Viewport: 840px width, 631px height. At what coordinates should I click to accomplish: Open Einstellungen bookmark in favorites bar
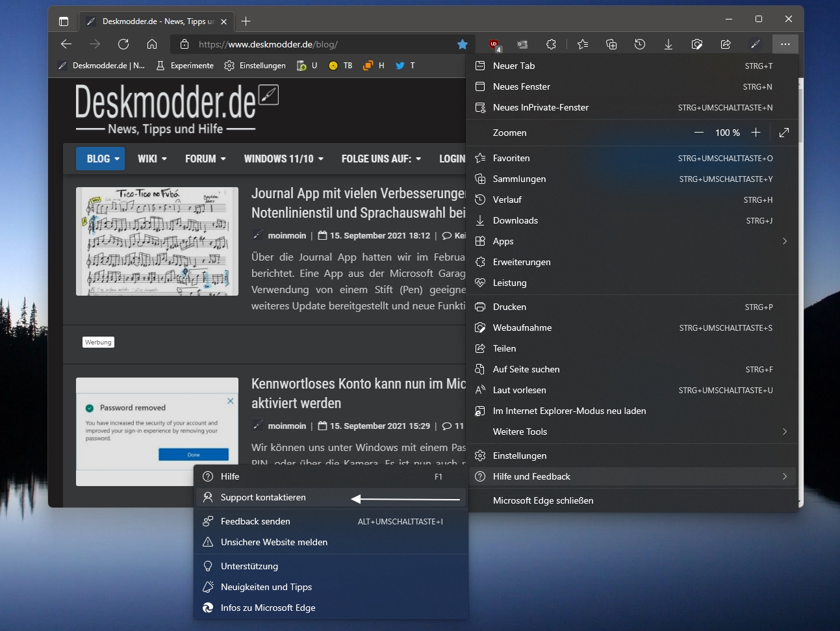[x=255, y=66]
